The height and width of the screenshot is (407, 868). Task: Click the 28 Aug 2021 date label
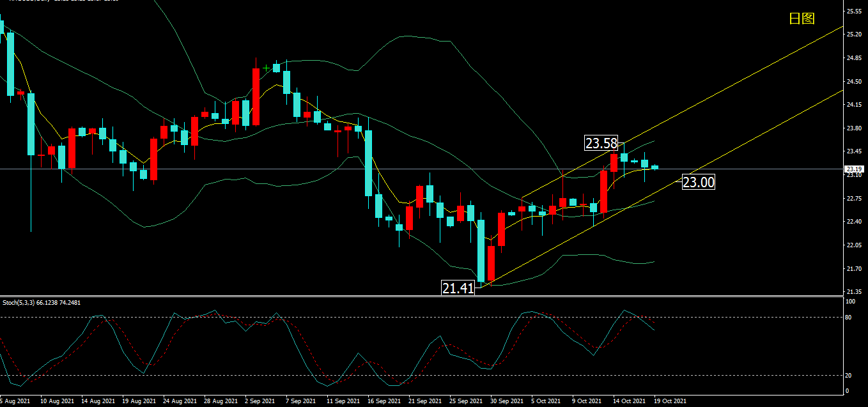[x=221, y=401]
